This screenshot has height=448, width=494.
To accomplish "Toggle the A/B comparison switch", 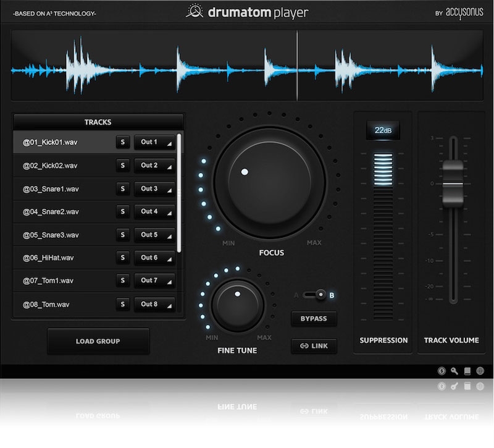I will 319,295.
